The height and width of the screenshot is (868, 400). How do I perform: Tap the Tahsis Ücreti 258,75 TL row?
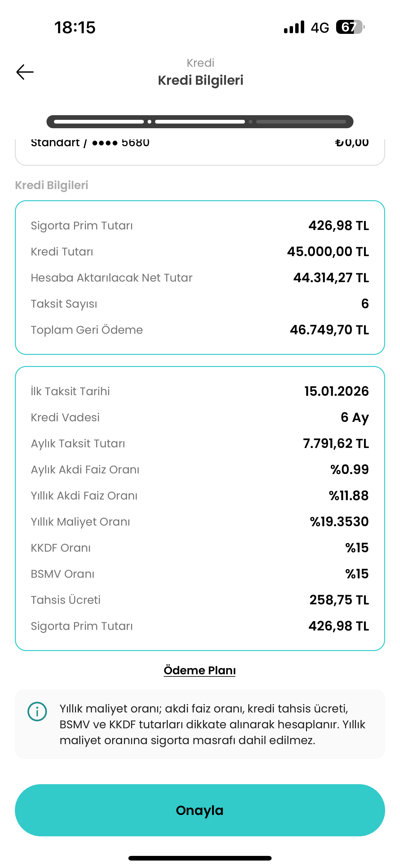click(200, 600)
